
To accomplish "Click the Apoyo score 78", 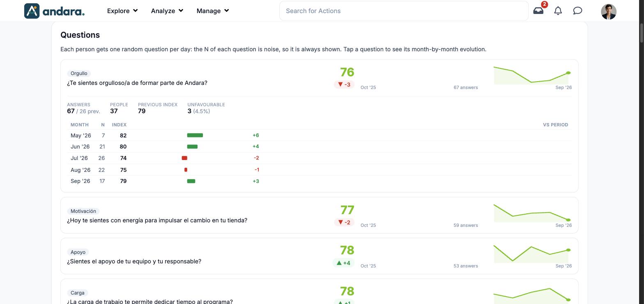I will [x=347, y=250].
